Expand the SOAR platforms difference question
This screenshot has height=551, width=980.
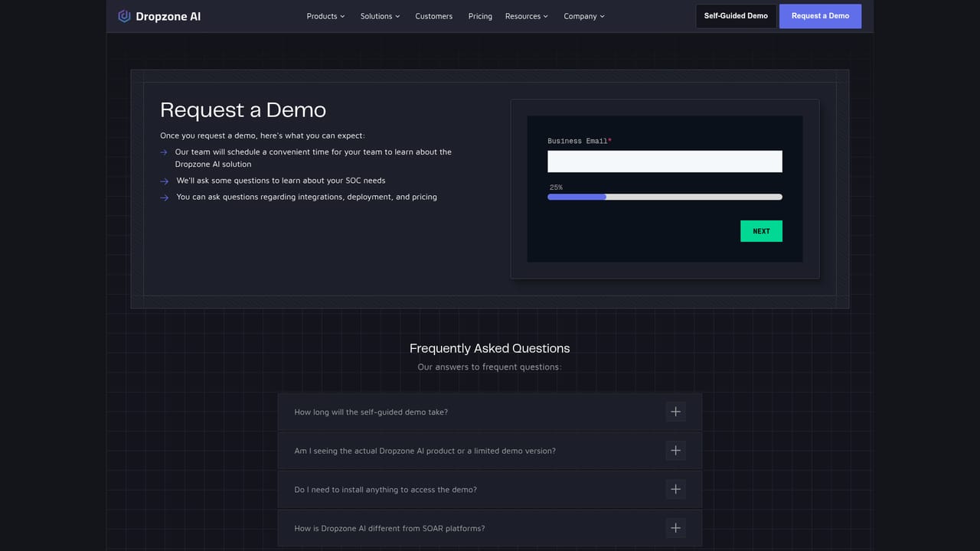(x=490, y=528)
